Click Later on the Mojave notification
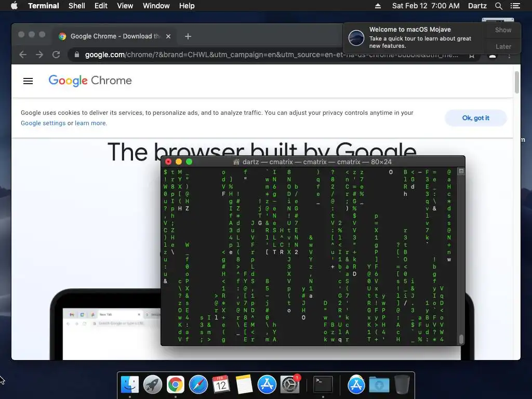The width and height of the screenshot is (532, 399). click(503, 46)
